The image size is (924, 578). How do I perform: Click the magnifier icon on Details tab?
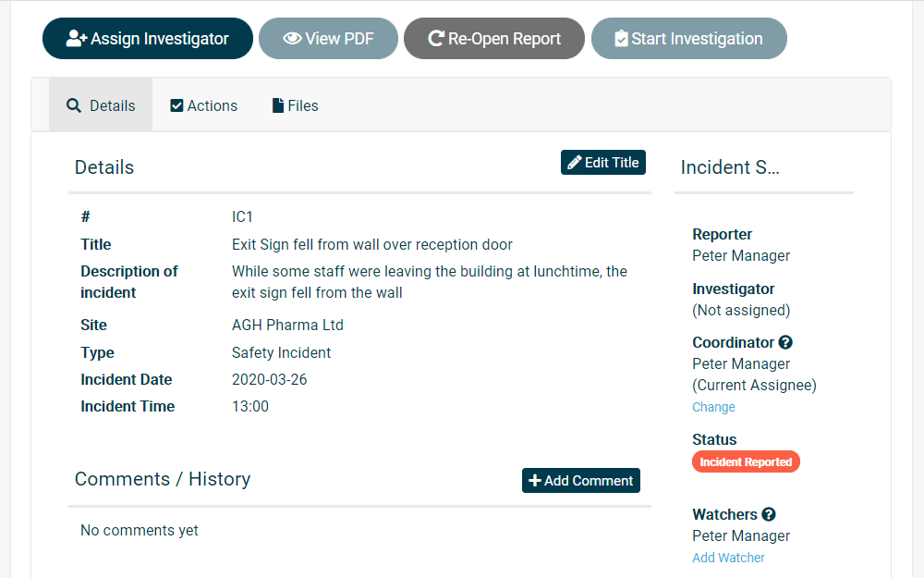[x=74, y=105]
